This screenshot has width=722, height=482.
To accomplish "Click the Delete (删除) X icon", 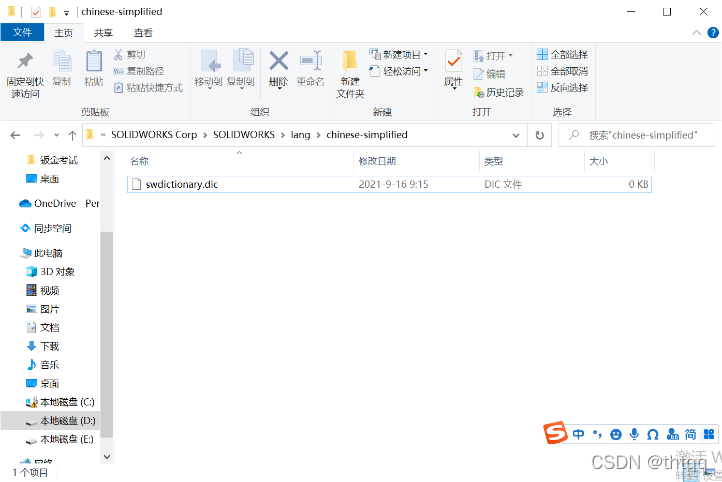I will point(279,61).
